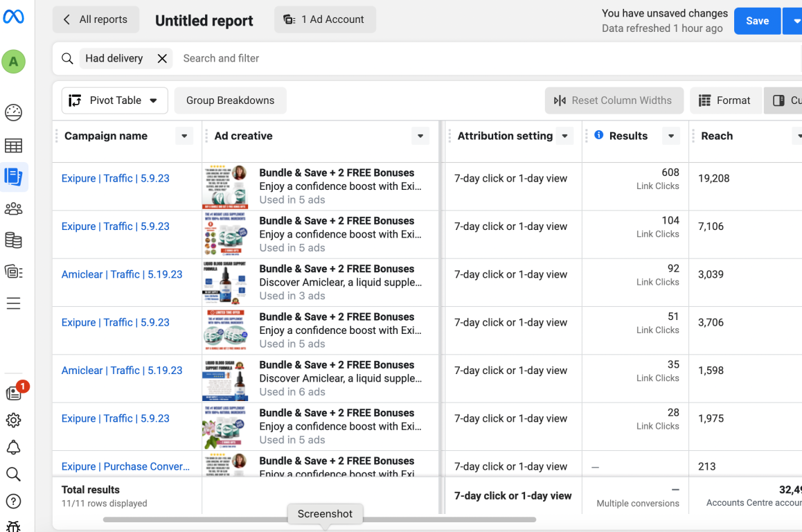Image resolution: width=802 pixels, height=532 pixels.
Task: Go back to All reports
Action: (x=96, y=19)
